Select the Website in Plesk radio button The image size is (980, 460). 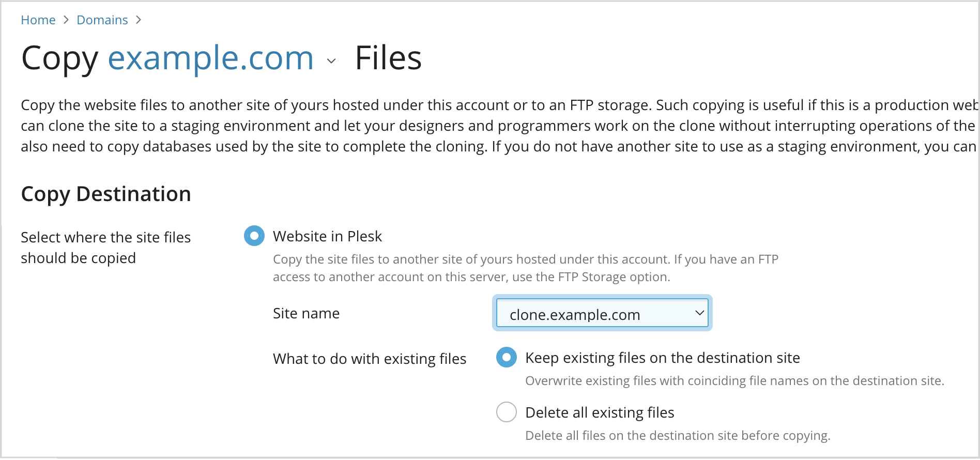pos(254,236)
